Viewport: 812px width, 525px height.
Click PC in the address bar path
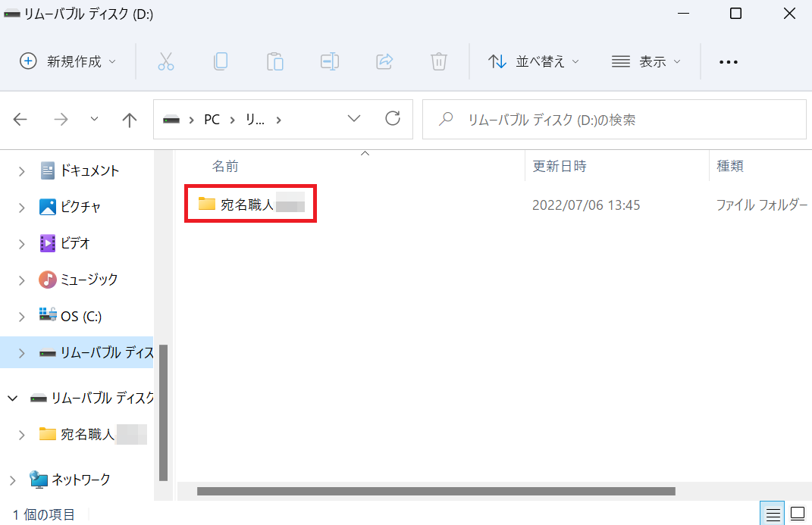pyautogui.click(x=212, y=120)
